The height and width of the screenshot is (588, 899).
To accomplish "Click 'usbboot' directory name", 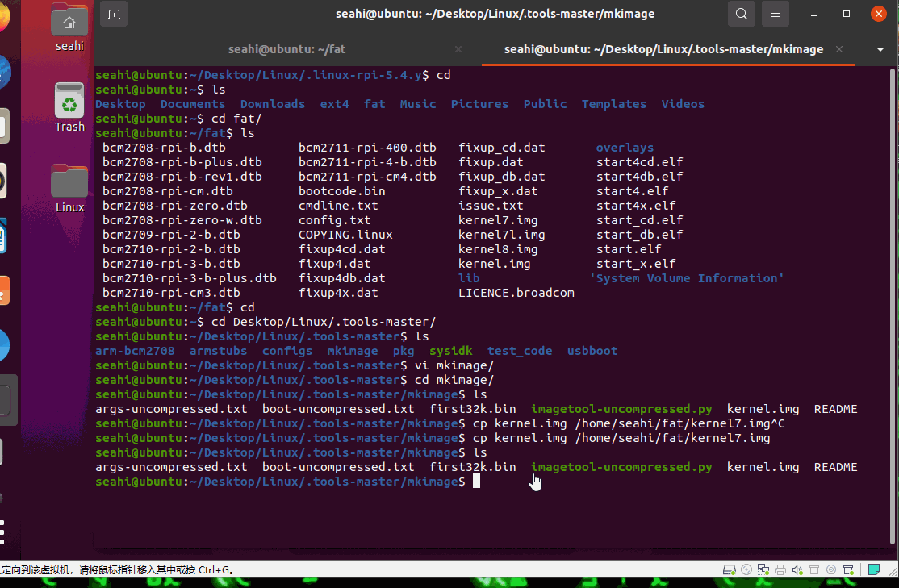I will click(x=592, y=351).
